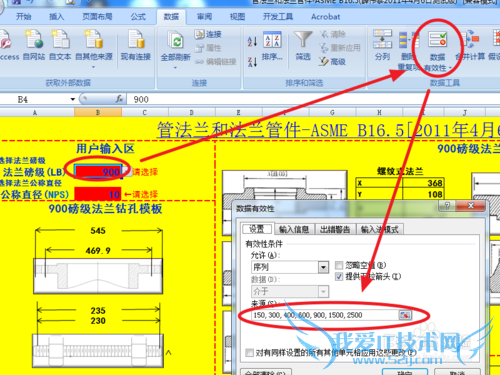Open 自其他来源 data sources menu
500x375 pixels.
pyautogui.click(x=94, y=48)
